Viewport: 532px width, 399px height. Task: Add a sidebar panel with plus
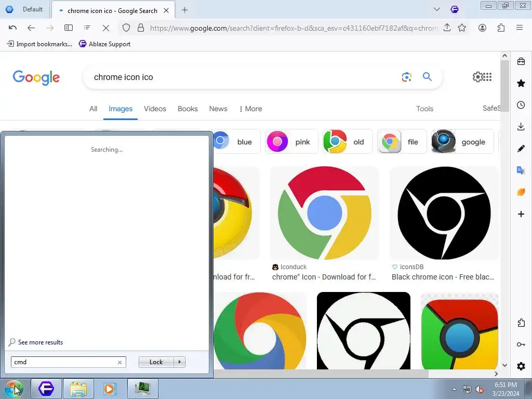tap(521, 214)
